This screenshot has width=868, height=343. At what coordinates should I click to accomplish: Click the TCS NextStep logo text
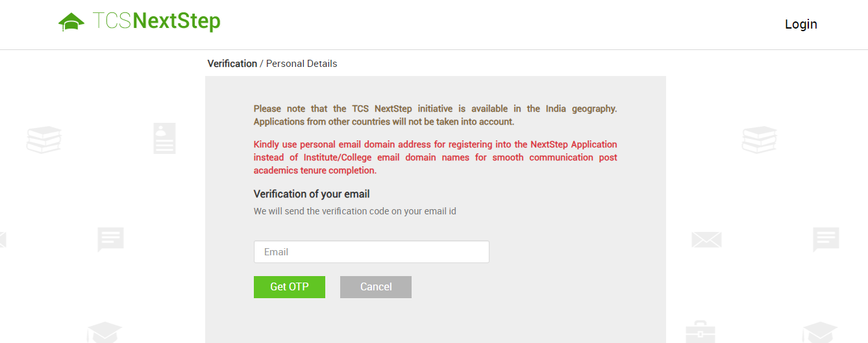coord(156,21)
